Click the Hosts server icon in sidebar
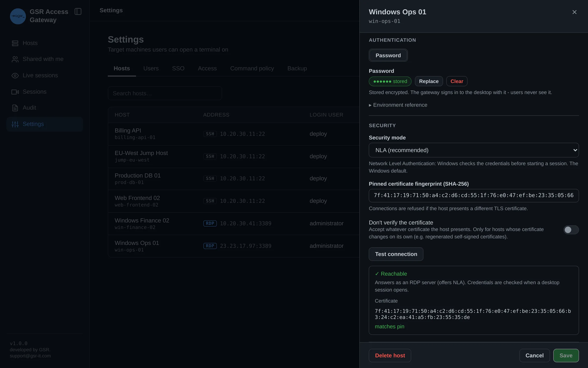 click(x=15, y=43)
